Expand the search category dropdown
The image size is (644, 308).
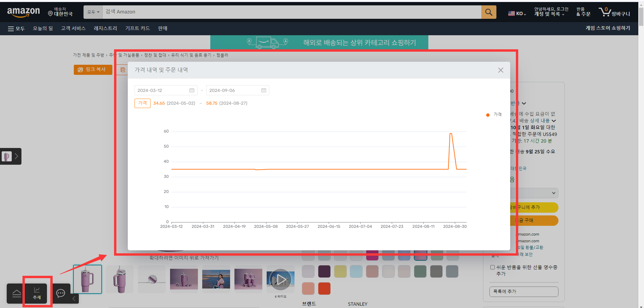(93, 12)
